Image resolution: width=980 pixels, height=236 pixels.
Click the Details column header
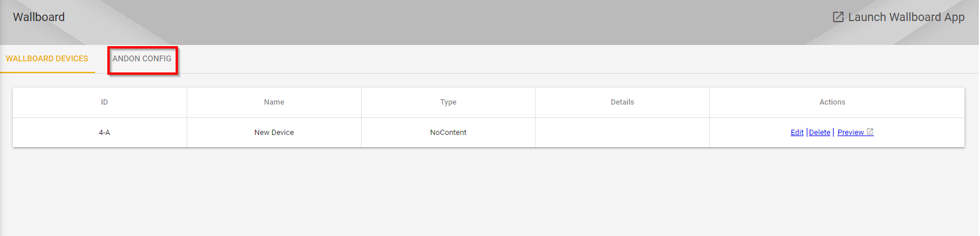point(622,102)
